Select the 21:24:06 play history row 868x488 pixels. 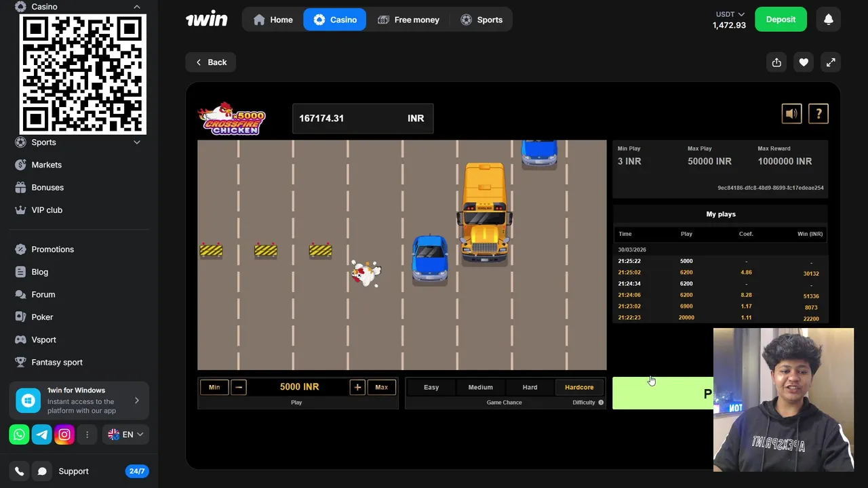[x=720, y=296]
